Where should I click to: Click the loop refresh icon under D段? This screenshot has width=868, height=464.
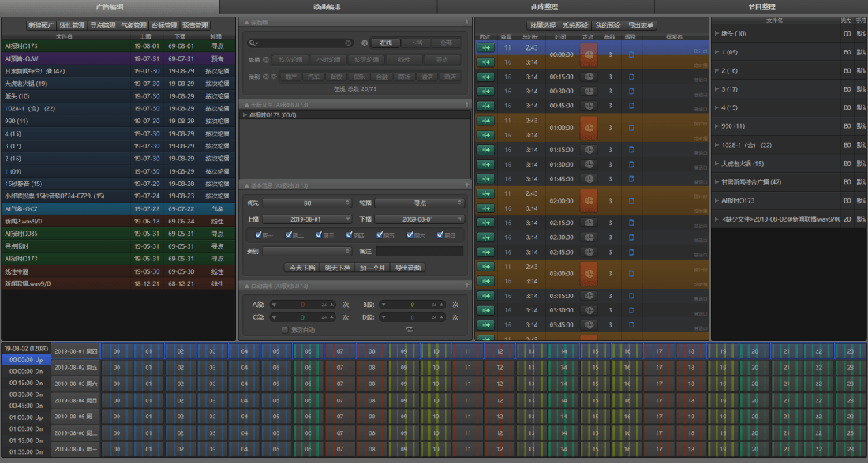point(410,329)
